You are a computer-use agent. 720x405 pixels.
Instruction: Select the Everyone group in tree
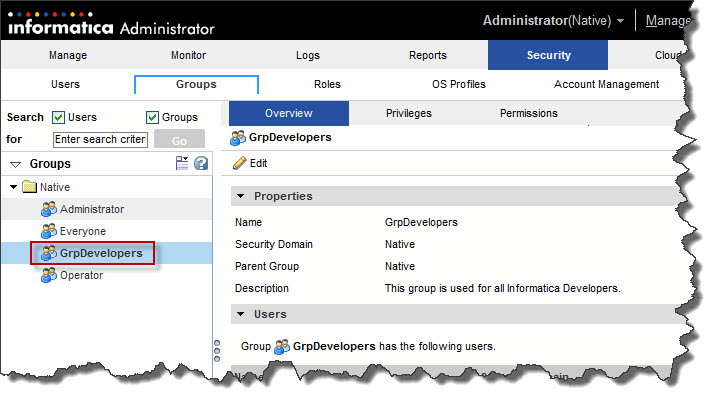click(x=83, y=231)
